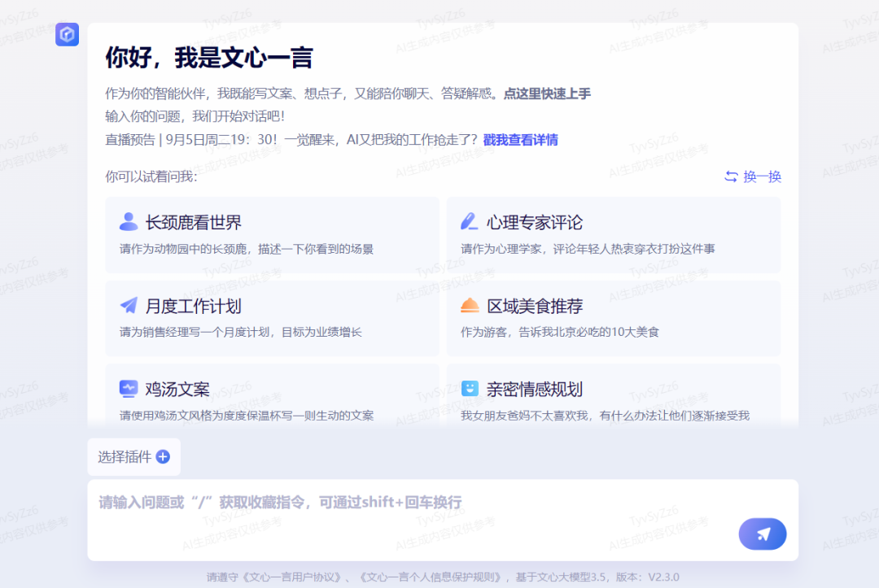Click 换一换 to refresh suggestions
879x588 pixels.
click(x=754, y=176)
